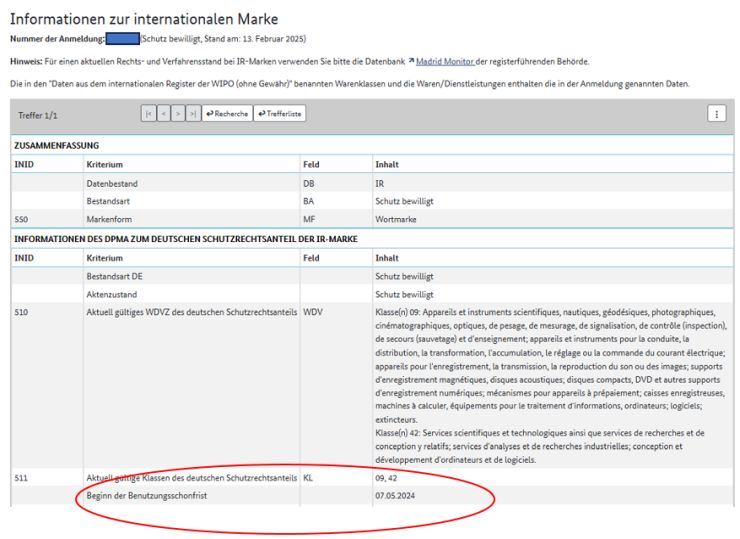Click the Recherche button
This screenshot has height=539, width=740.
[227, 114]
